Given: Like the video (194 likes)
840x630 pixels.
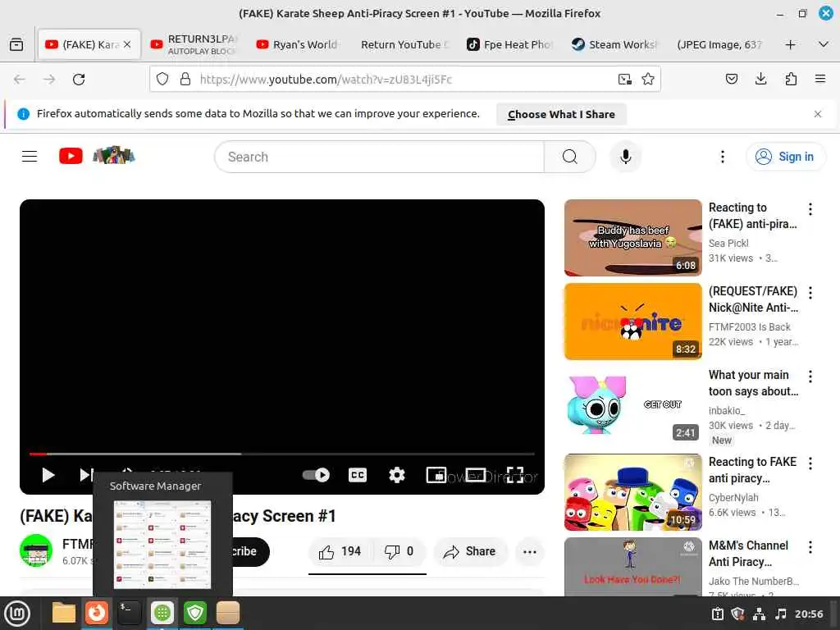Looking at the screenshot, I should pos(340,551).
